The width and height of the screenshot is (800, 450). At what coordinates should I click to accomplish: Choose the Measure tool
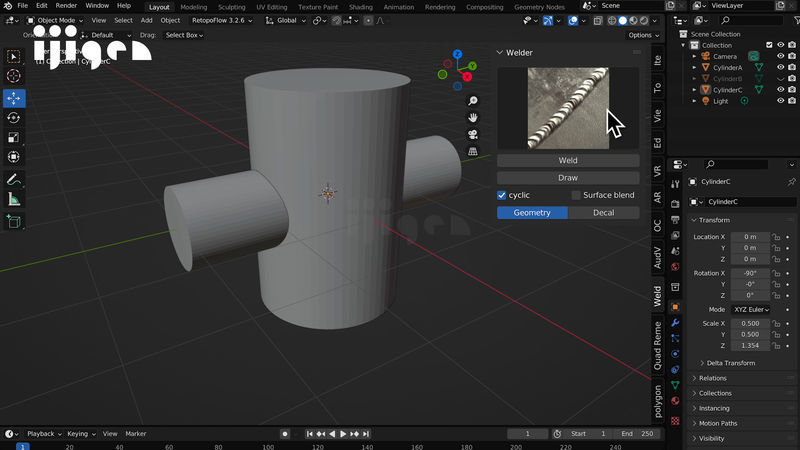coord(14,199)
